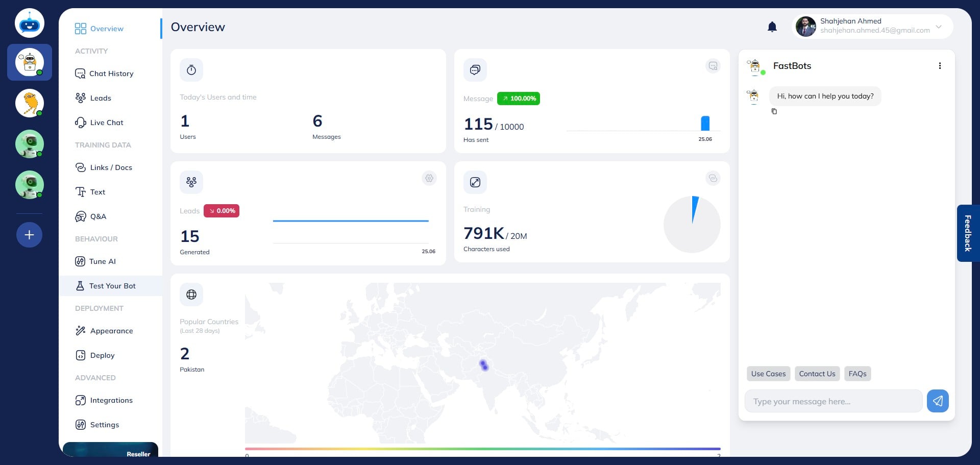Open leads settings gear in Leads card
This screenshot has height=465, width=980.
point(429,178)
